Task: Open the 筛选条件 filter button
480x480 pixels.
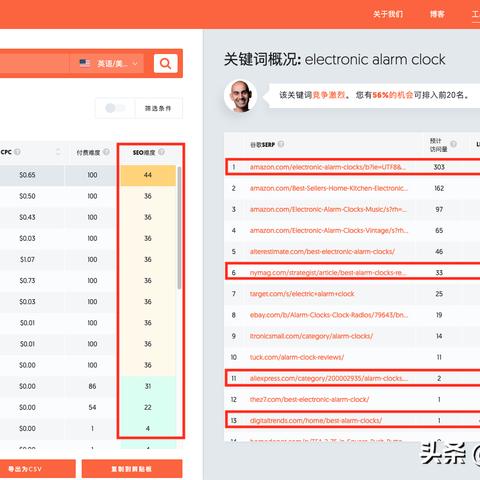Action: coord(158,108)
